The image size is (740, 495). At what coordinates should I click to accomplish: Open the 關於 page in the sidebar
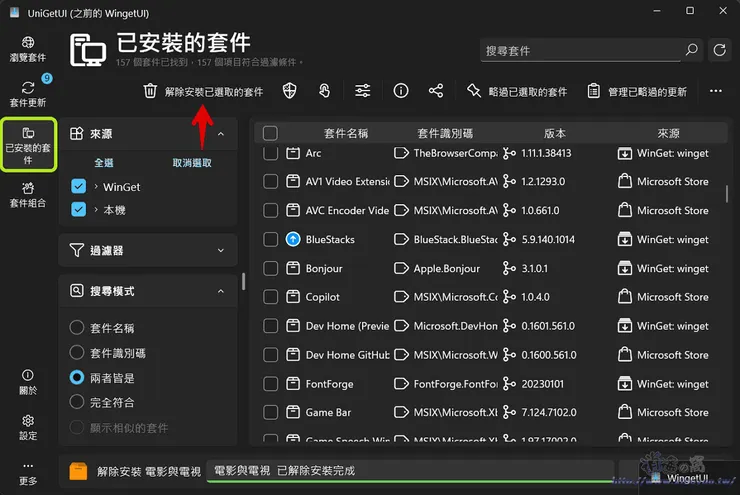point(28,382)
